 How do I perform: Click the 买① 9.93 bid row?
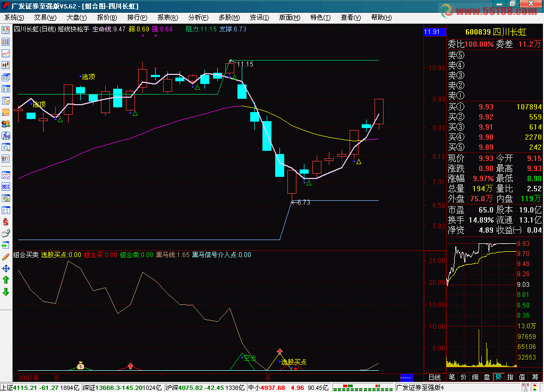tap(495, 107)
